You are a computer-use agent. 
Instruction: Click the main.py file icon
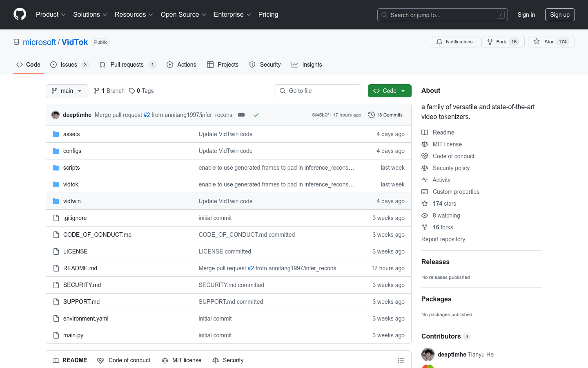pyautogui.click(x=56, y=335)
